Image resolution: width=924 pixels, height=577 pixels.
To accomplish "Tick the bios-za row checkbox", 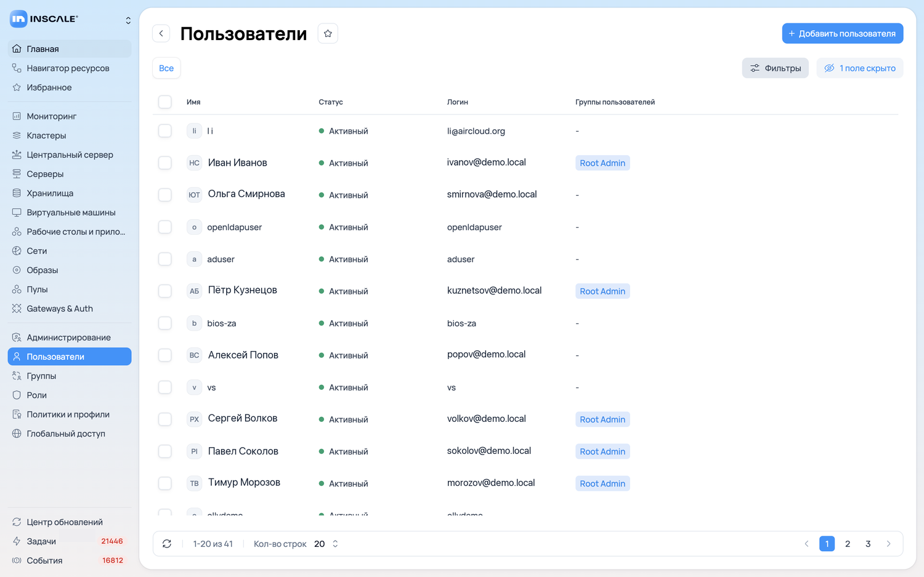I will 165,323.
